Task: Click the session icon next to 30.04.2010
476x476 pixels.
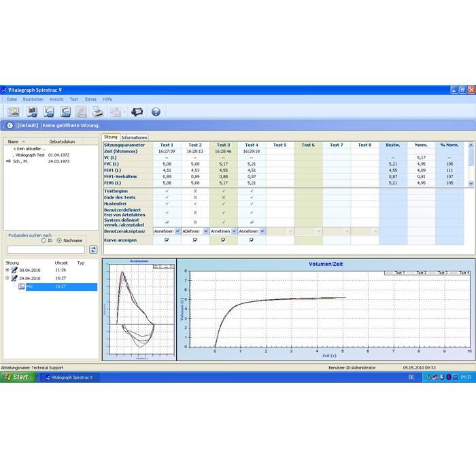Action: point(14,270)
